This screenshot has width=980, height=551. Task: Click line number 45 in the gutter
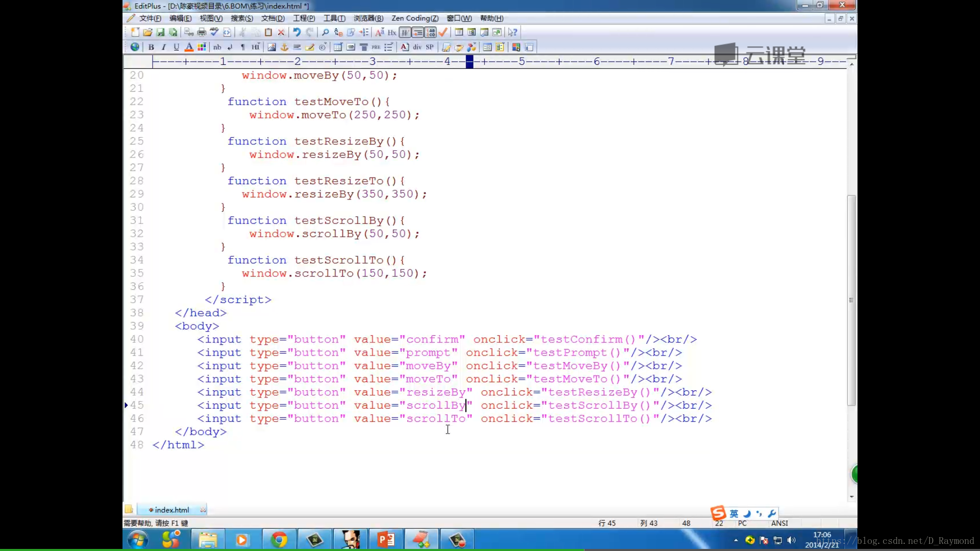click(x=137, y=405)
